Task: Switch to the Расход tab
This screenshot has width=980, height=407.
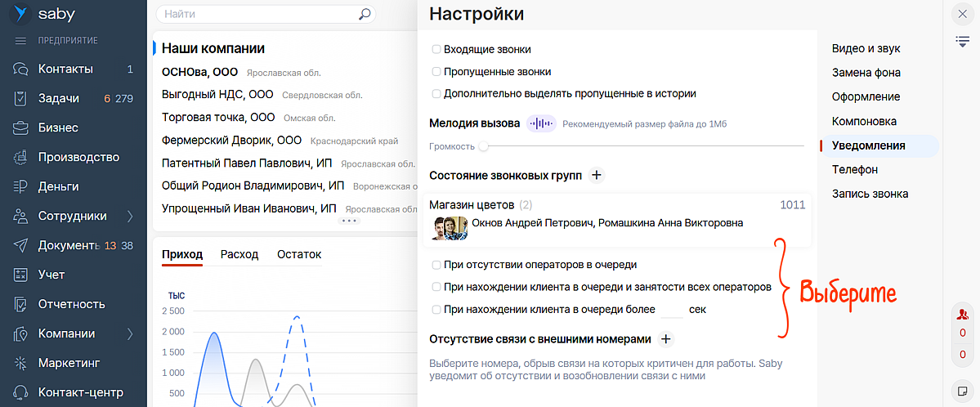Action: (239, 254)
